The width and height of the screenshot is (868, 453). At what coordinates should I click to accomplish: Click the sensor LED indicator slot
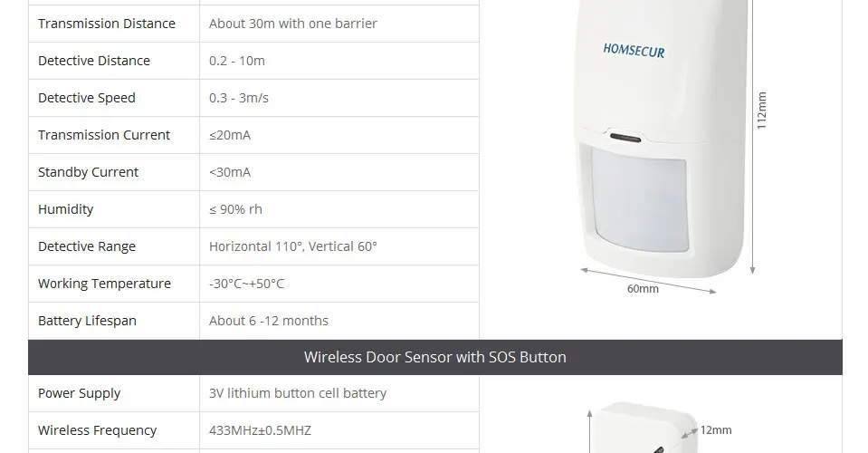click(x=625, y=138)
